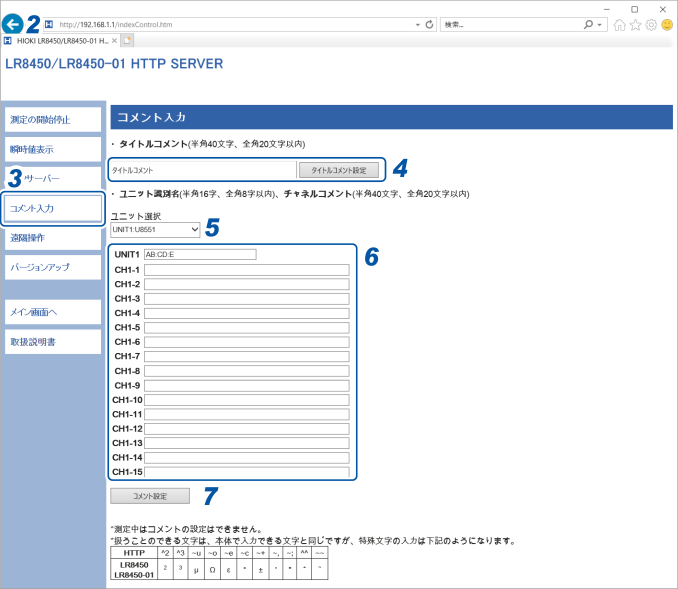Open バージョンアップ sidebar menu
This screenshot has height=589, width=678.
pos(53,267)
